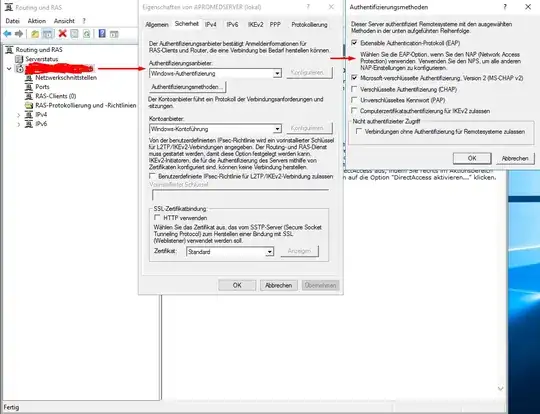Switch to the IPv4 tab
Image resolution: width=540 pixels, height=414 pixels.
211,25
